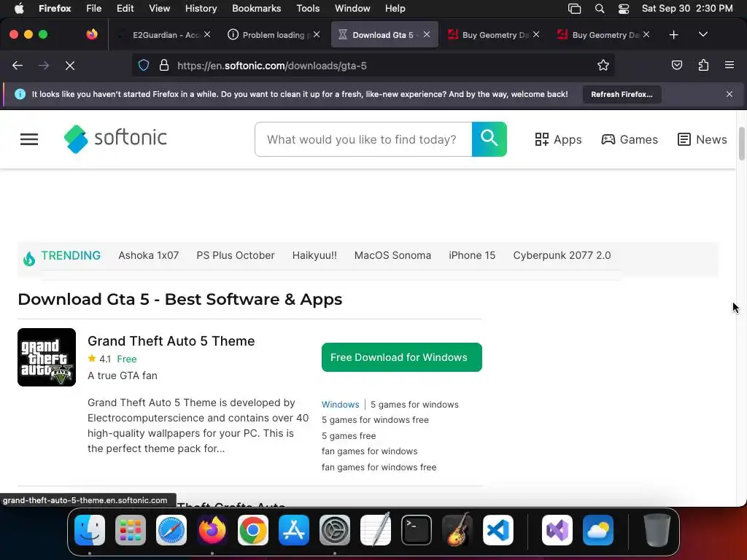Open TextEdit from the dock
Screen dimensions: 747x560
(x=376, y=530)
